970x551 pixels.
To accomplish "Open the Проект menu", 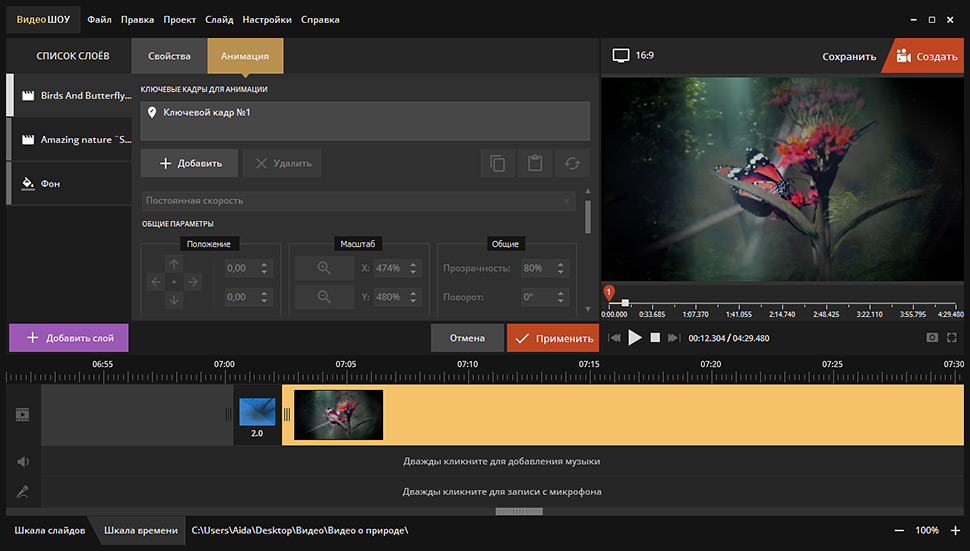I will click(179, 20).
